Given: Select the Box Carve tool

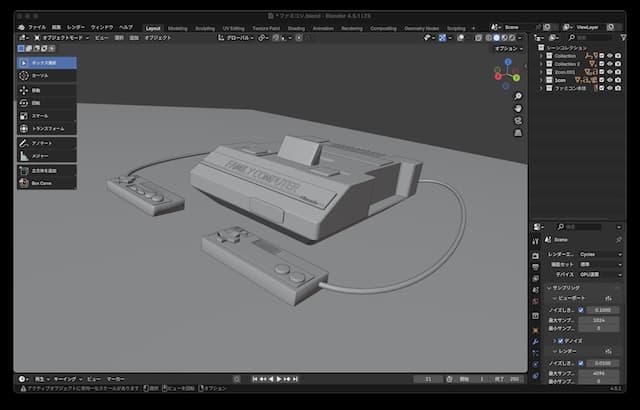Looking at the screenshot, I should click(x=47, y=183).
